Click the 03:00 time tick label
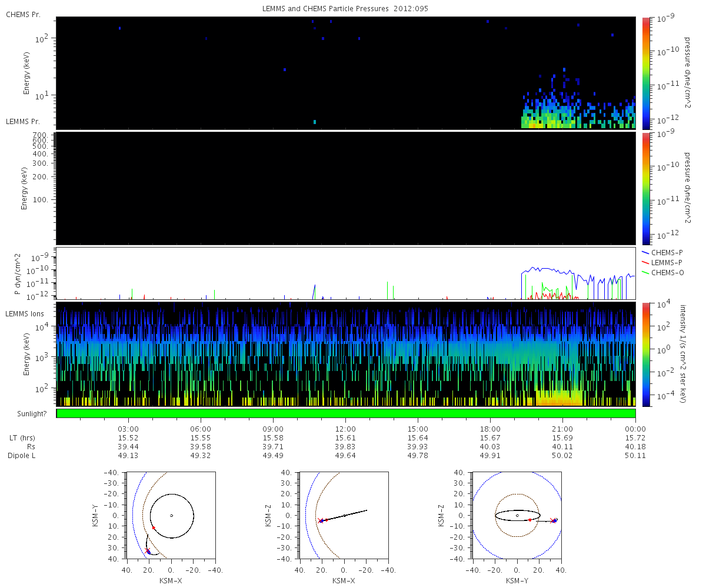Viewport: 706px width, 588px height. [x=129, y=429]
